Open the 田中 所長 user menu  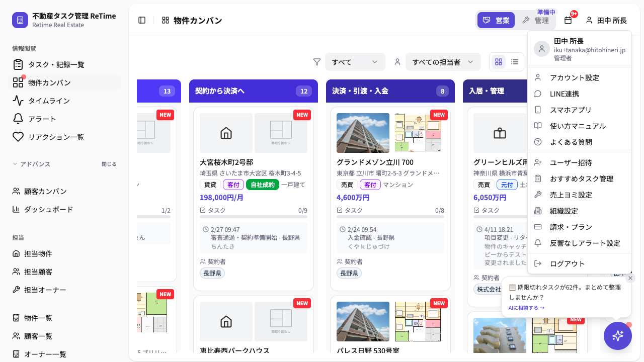tap(606, 20)
